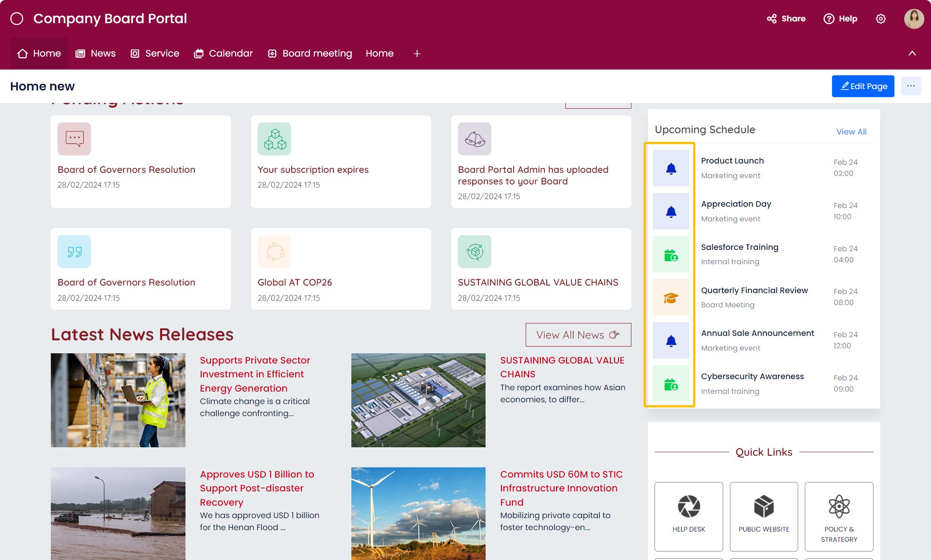Open Your subscription expires notice
The width and height of the screenshot is (931, 560).
pos(313,170)
